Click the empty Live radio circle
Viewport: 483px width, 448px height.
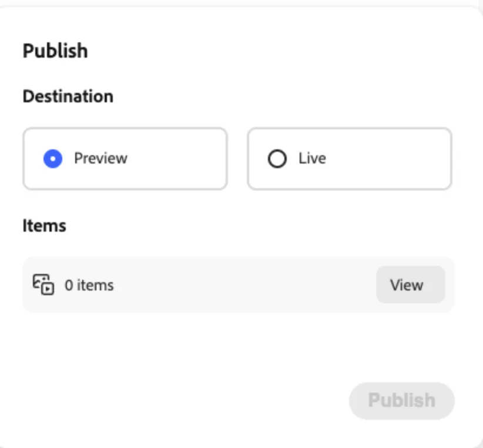pos(277,159)
